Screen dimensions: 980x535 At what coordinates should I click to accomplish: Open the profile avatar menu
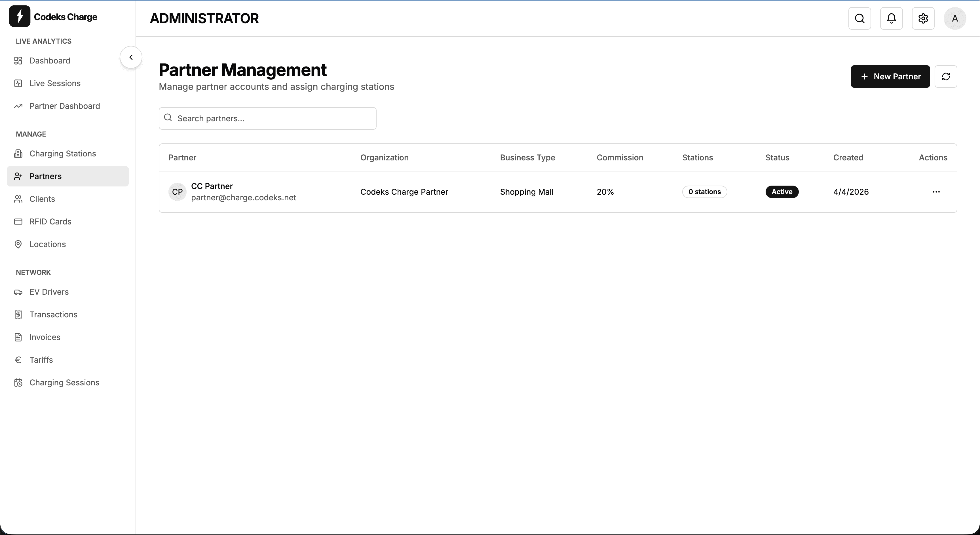[x=955, y=18]
